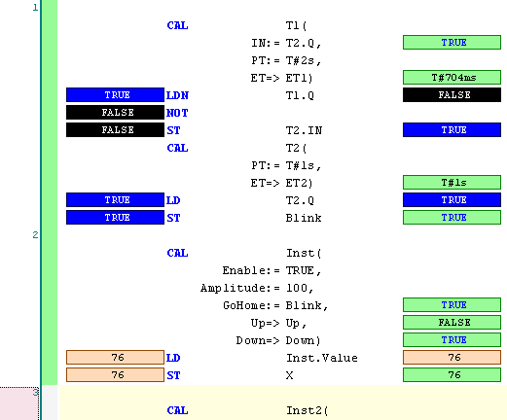Click the Up=> Up, output line
The height and width of the screenshot is (420, 507).
tap(278, 323)
